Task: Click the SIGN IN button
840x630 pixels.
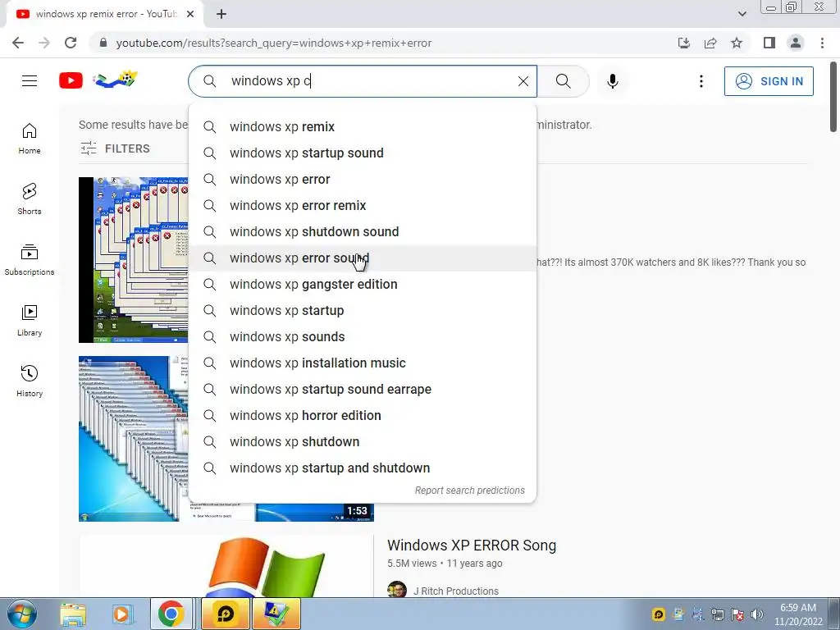Action: [x=769, y=81]
